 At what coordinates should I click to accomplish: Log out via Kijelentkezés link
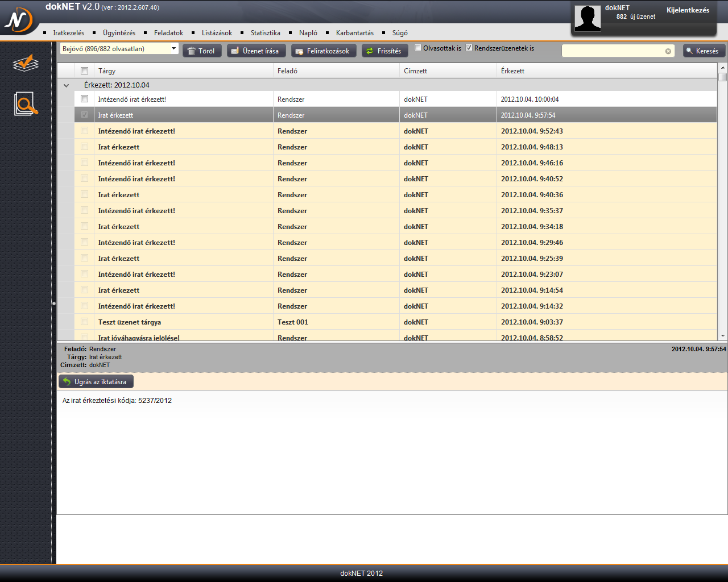click(x=688, y=10)
